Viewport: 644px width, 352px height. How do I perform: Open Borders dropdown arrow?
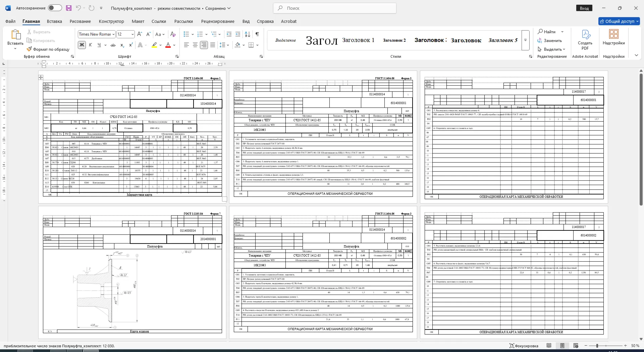pyautogui.click(x=258, y=45)
